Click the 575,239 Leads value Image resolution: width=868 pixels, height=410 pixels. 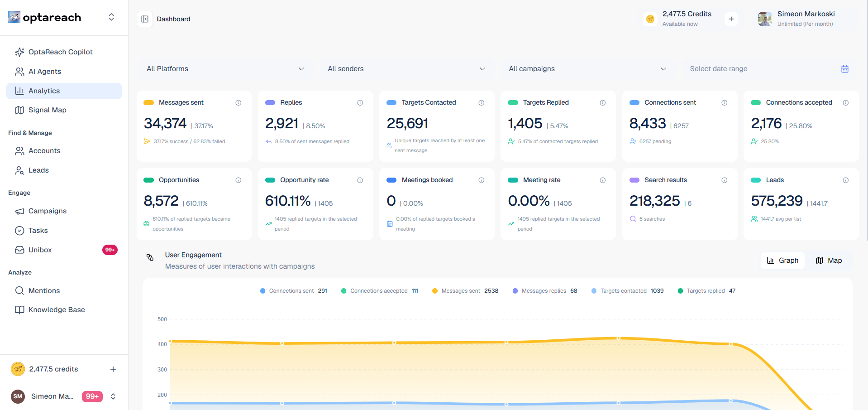(777, 201)
